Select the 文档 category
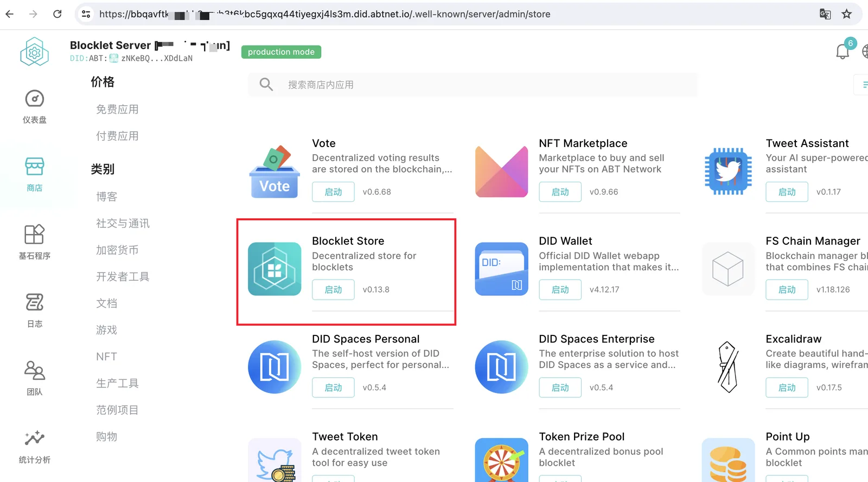Viewport: 868px width, 482px height. pyautogui.click(x=106, y=303)
